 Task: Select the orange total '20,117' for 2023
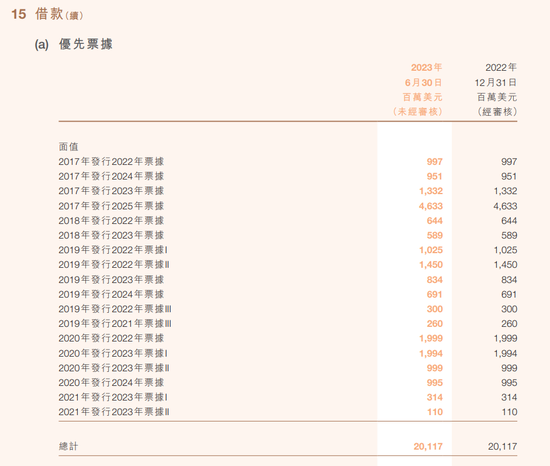[428, 447]
